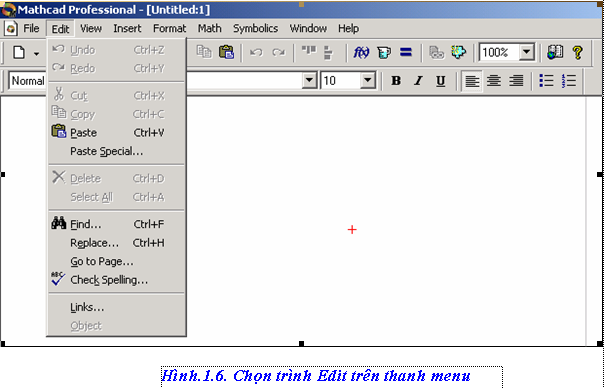Toggle Italic formatting

click(418, 81)
